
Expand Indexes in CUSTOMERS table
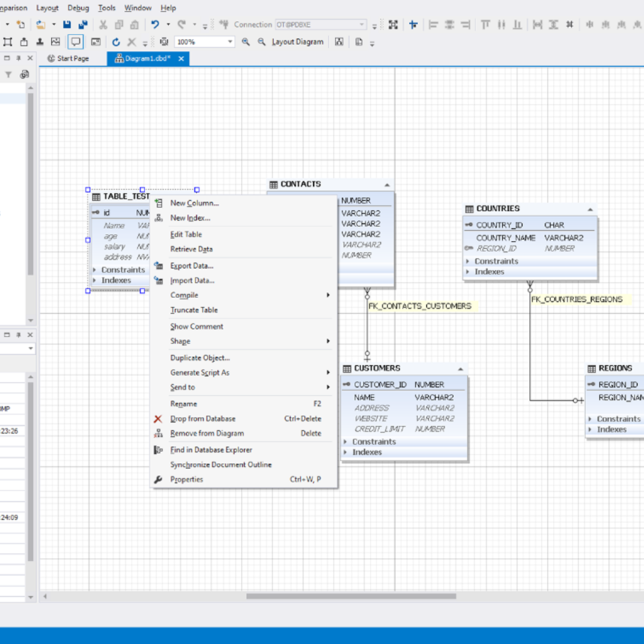pos(345,452)
